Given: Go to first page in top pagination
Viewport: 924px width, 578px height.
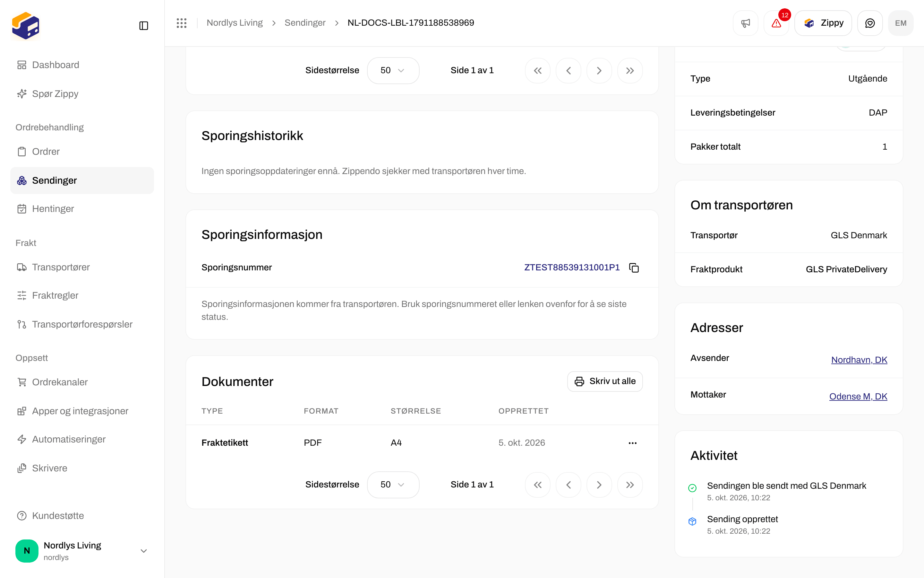Looking at the screenshot, I should 538,71.
